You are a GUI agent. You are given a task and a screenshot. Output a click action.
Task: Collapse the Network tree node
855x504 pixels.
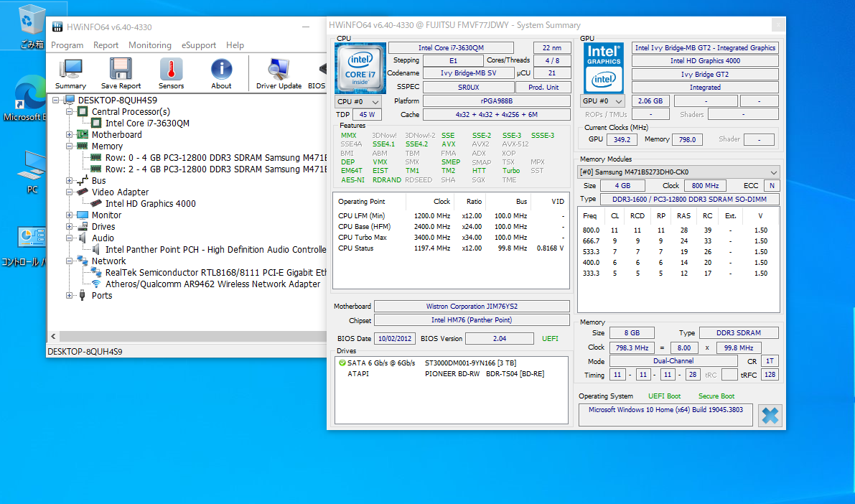point(70,261)
